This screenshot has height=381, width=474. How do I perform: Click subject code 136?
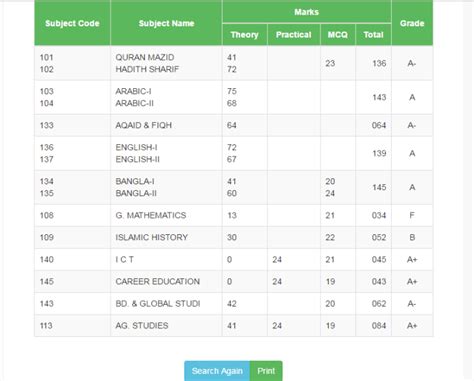click(x=47, y=147)
